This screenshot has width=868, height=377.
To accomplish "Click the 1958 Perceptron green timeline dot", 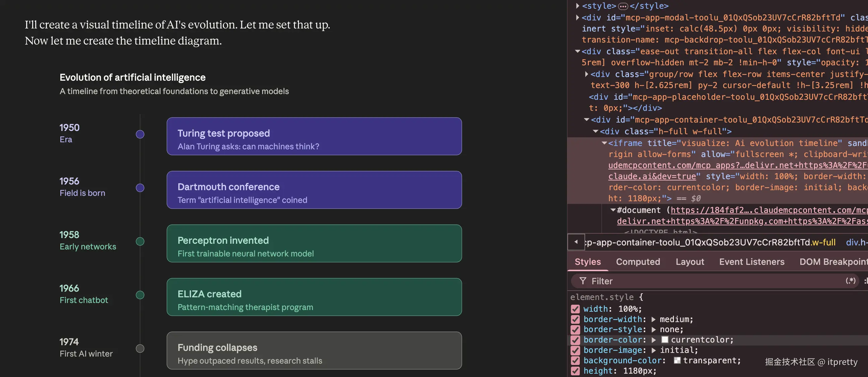I will [140, 241].
